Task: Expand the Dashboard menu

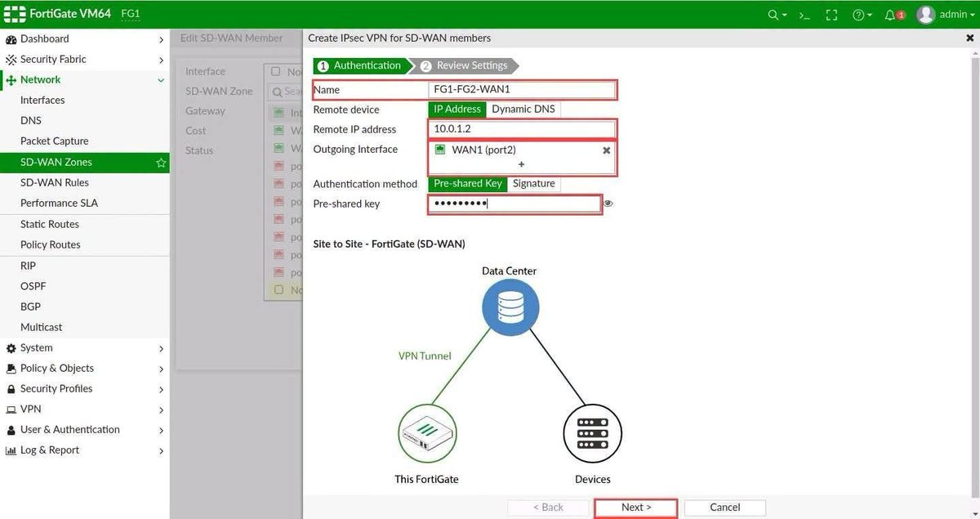Action: click(x=161, y=39)
